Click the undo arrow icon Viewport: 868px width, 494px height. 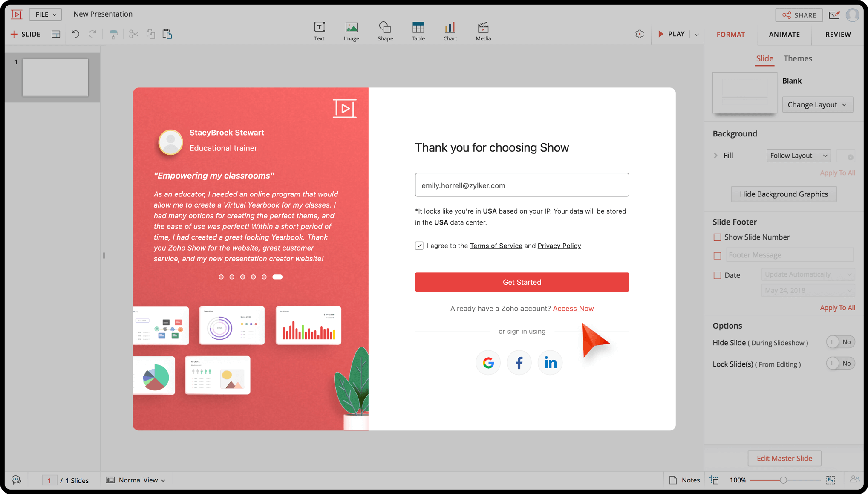pyautogui.click(x=75, y=34)
